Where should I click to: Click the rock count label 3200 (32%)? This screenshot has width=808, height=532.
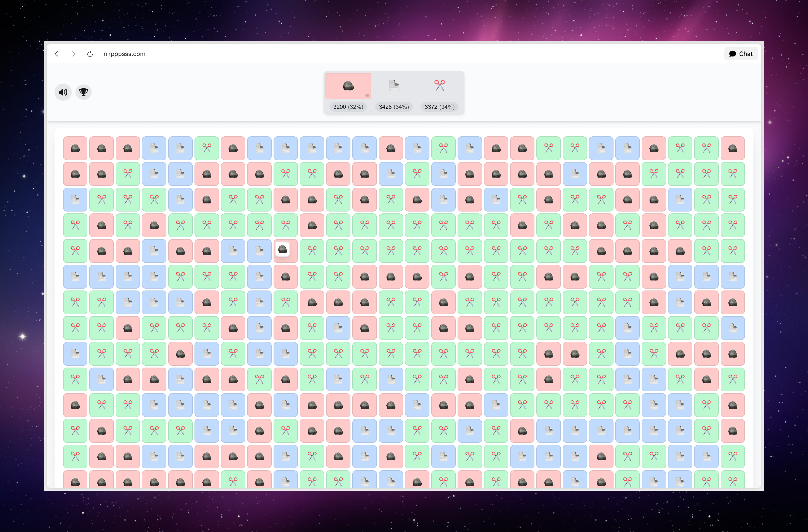point(348,107)
